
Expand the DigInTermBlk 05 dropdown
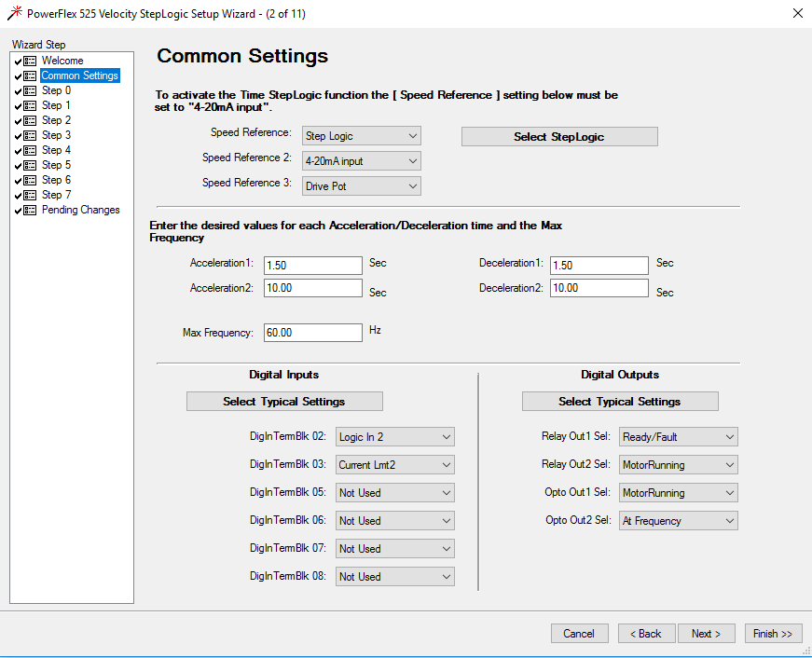tap(395, 493)
